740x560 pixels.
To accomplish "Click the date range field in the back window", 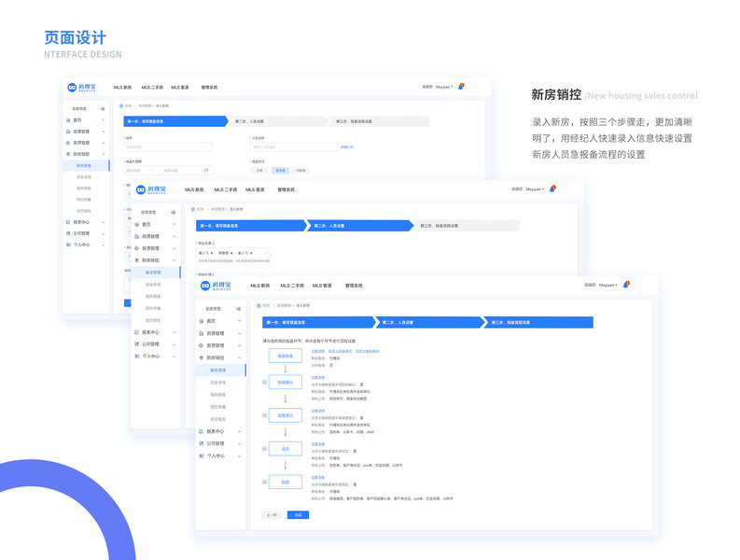I will pos(168,171).
